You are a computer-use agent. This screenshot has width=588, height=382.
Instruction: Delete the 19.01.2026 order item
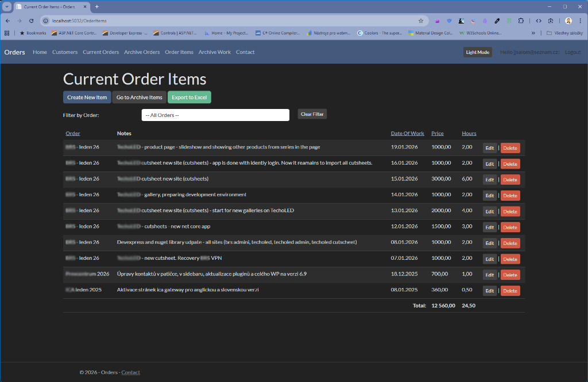510,148
